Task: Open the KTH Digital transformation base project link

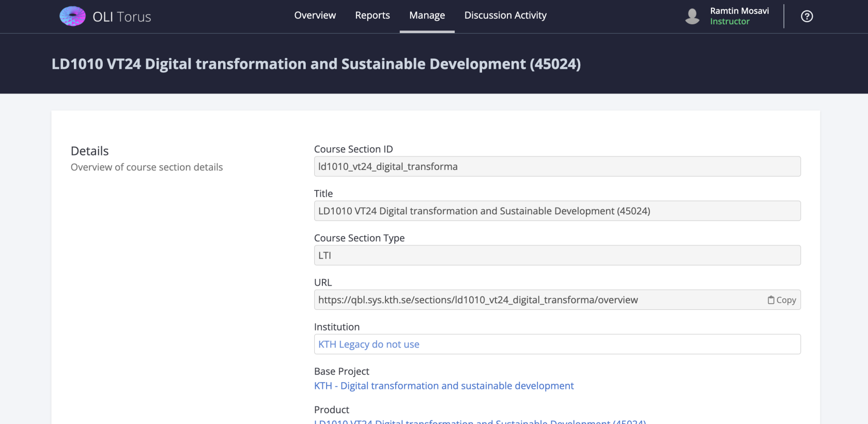Action: [x=444, y=386]
